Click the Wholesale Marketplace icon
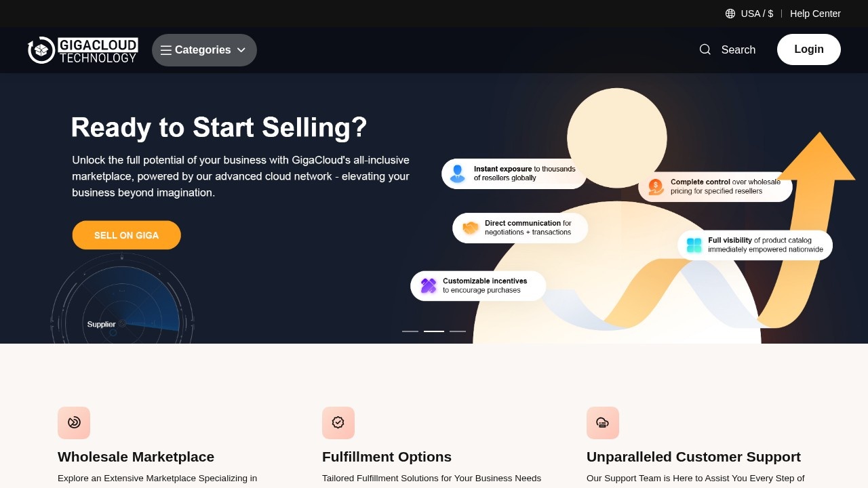The image size is (868, 488). click(x=74, y=423)
